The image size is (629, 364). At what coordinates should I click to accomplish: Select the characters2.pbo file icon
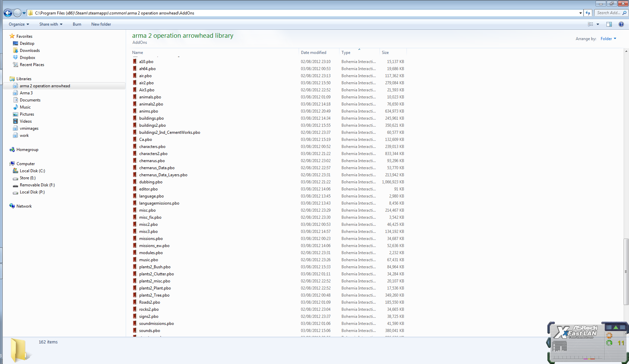pyautogui.click(x=135, y=153)
